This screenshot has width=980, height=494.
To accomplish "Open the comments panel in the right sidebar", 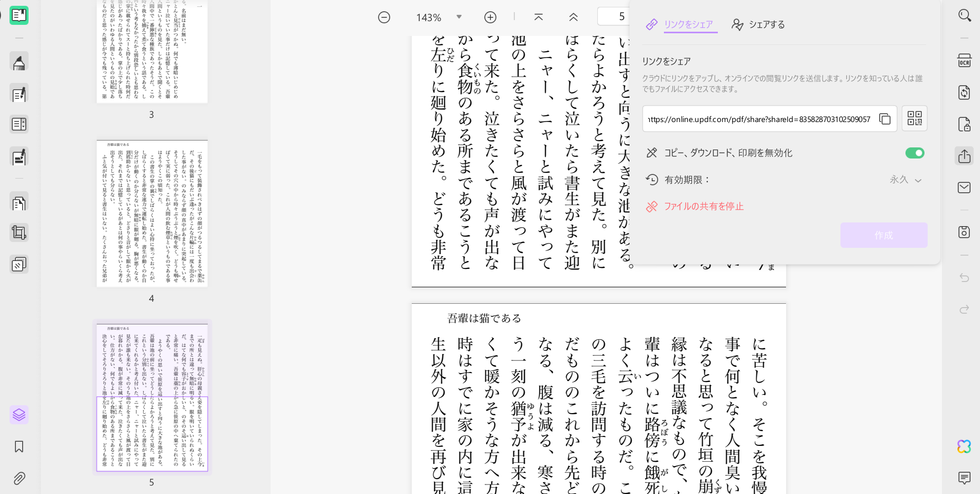I will point(965,478).
